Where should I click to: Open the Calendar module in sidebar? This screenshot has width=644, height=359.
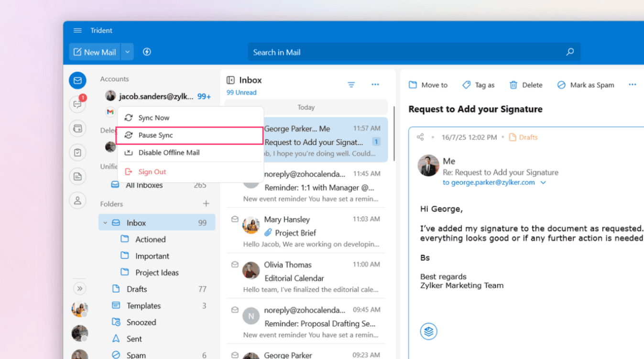(77, 128)
